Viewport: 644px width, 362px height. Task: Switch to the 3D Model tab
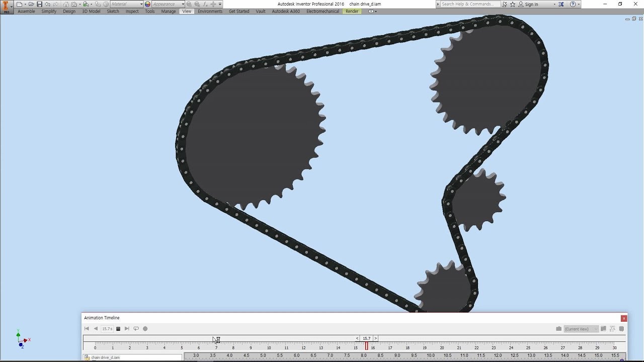point(91,11)
